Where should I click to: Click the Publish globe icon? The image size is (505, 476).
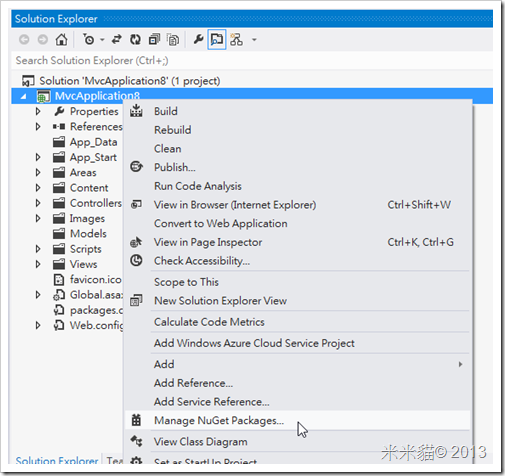(136, 166)
